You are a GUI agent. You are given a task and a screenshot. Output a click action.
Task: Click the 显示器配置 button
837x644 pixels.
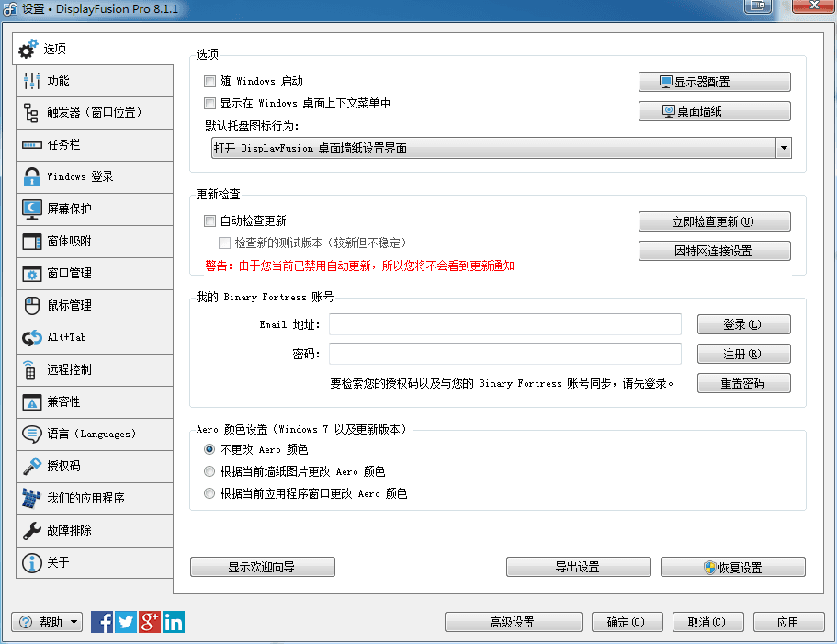tap(714, 82)
